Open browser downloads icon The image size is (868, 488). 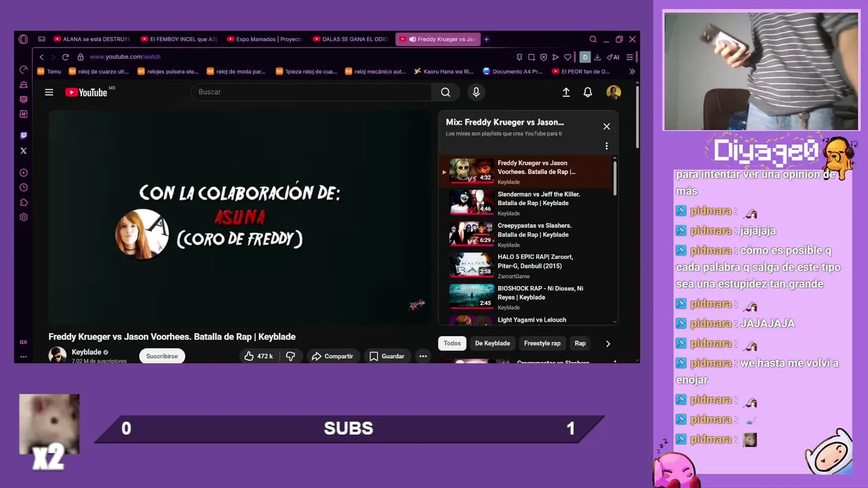[x=597, y=57]
